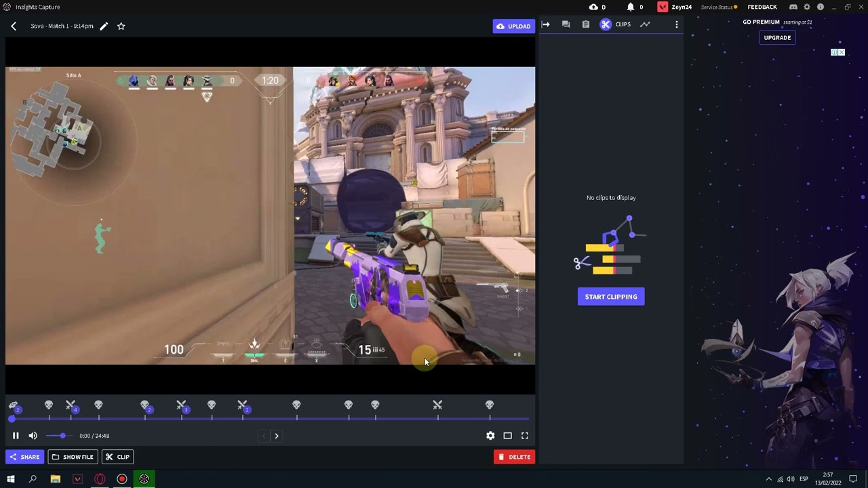The width and height of the screenshot is (868, 488).
Task: Click the gameplay video preview
Action: 270,216
